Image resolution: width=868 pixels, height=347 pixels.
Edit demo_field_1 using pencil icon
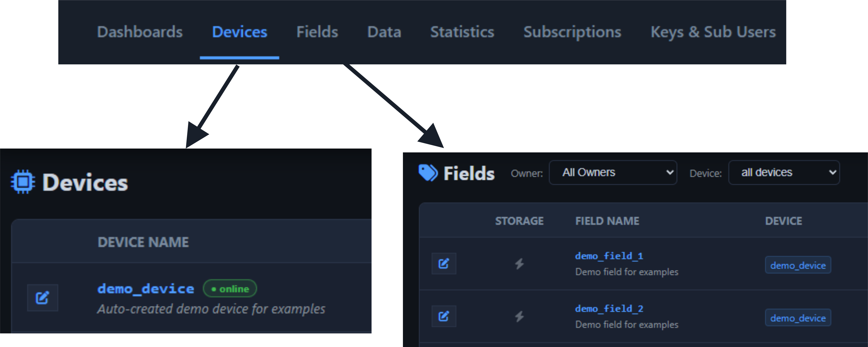(x=444, y=263)
